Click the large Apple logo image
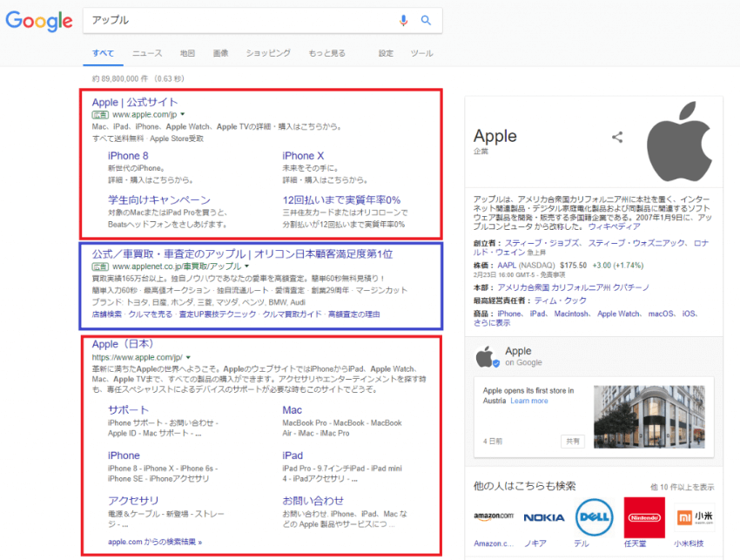Image resolution: width=740 pixels, height=560 pixels. click(x=679, y=142)
